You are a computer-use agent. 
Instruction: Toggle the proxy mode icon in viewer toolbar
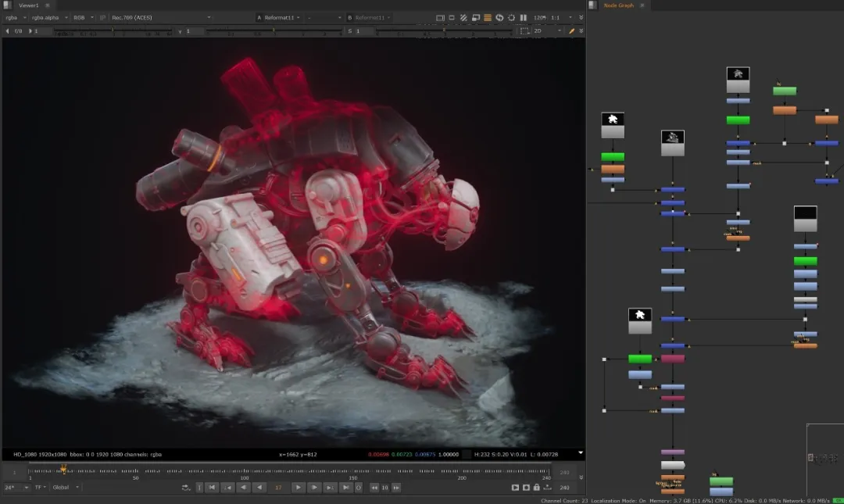[475, 17]
